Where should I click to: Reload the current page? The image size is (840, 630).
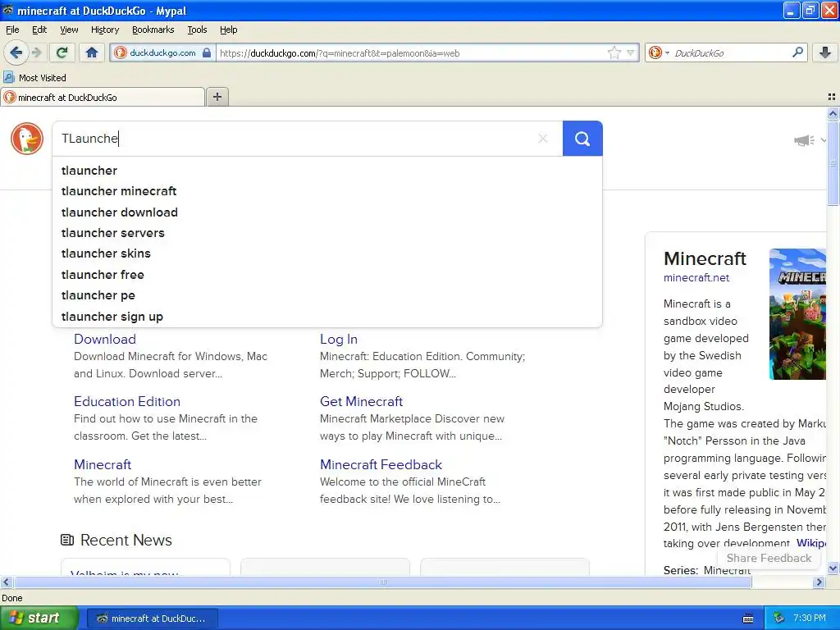(x=62, y=52)
